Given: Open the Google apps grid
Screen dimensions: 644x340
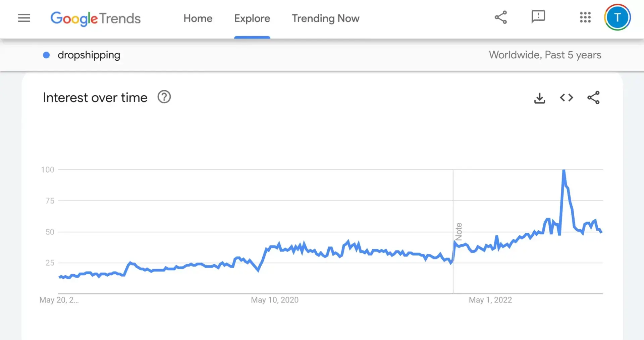Looking at the screenshot, I should click(x=585, y=17).
